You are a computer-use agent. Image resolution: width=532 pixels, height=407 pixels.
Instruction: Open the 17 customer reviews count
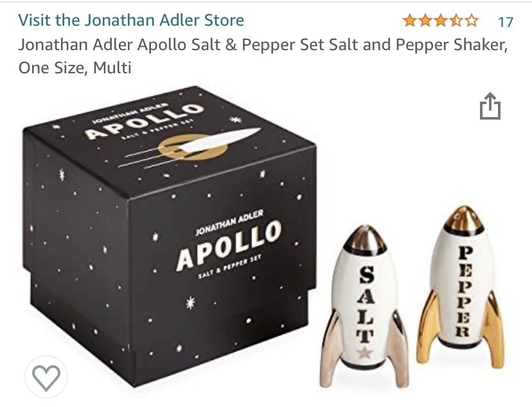click(505, 22)
